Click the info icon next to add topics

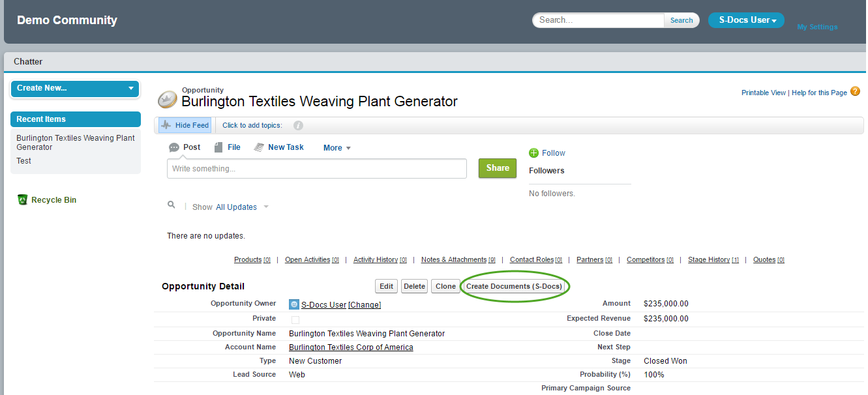(x=298, y=125)
